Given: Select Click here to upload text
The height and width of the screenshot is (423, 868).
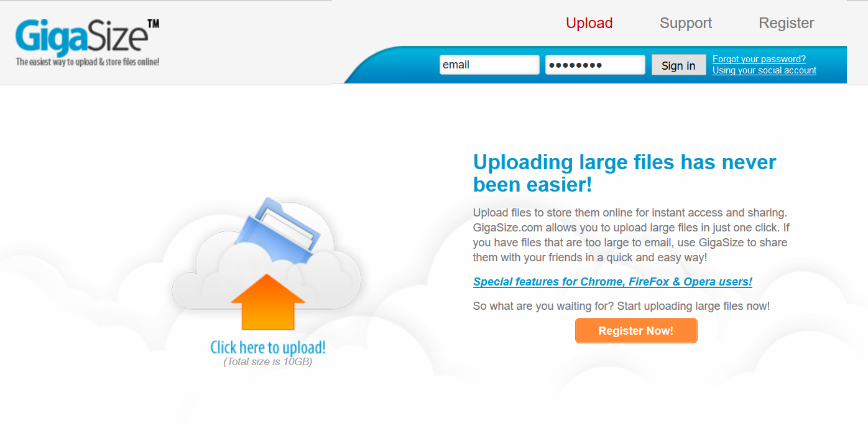Looking at the screenshot, I should 268,347.
